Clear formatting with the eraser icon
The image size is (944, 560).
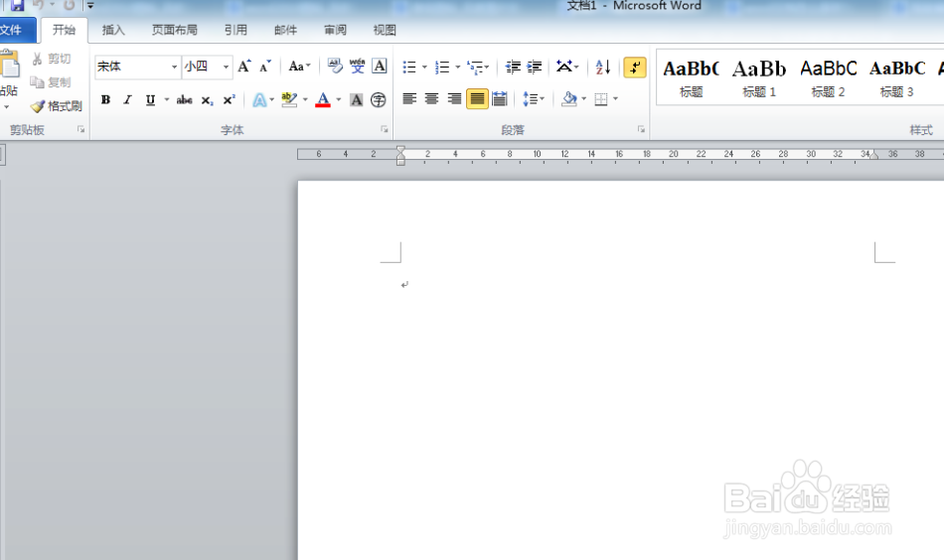point(335,67)
